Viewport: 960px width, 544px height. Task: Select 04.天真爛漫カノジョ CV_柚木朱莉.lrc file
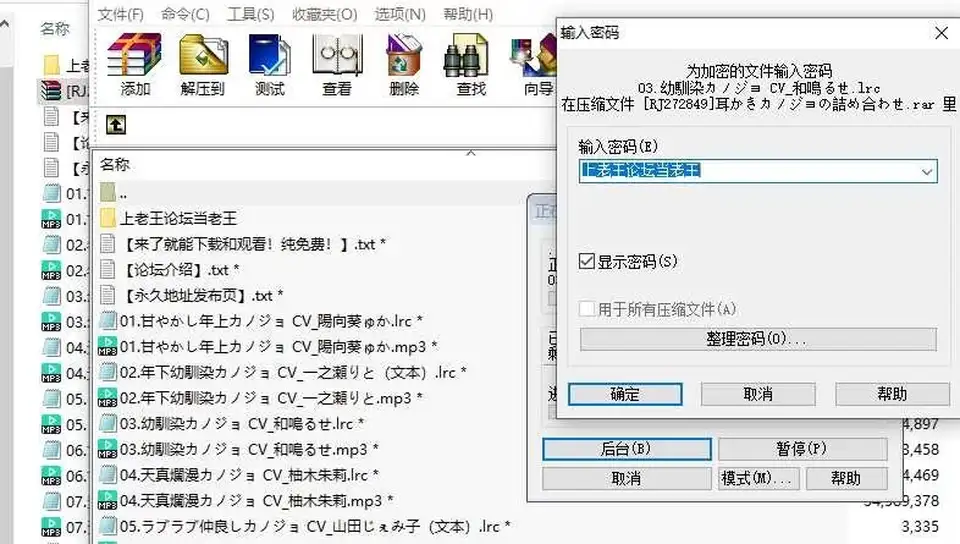pyautogui.click(x=239, y=475)
